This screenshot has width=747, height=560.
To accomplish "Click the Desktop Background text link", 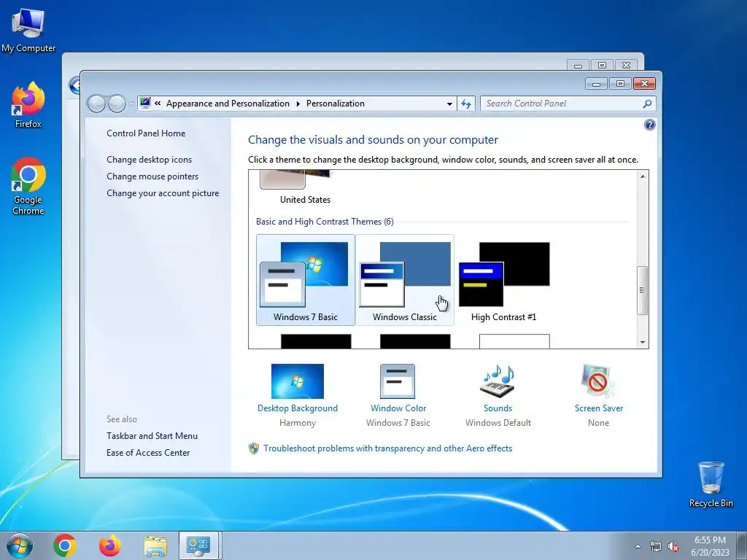I will (x=298, y=408).
